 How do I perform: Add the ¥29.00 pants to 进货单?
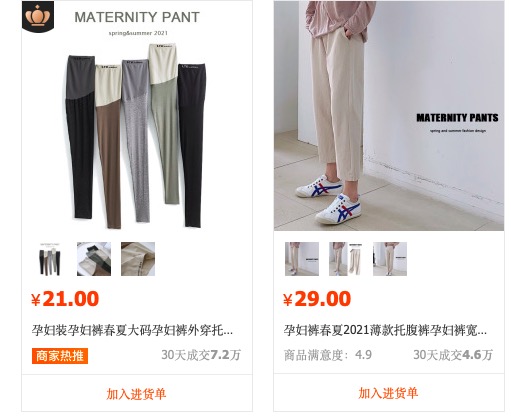click(x=389, y=394)
